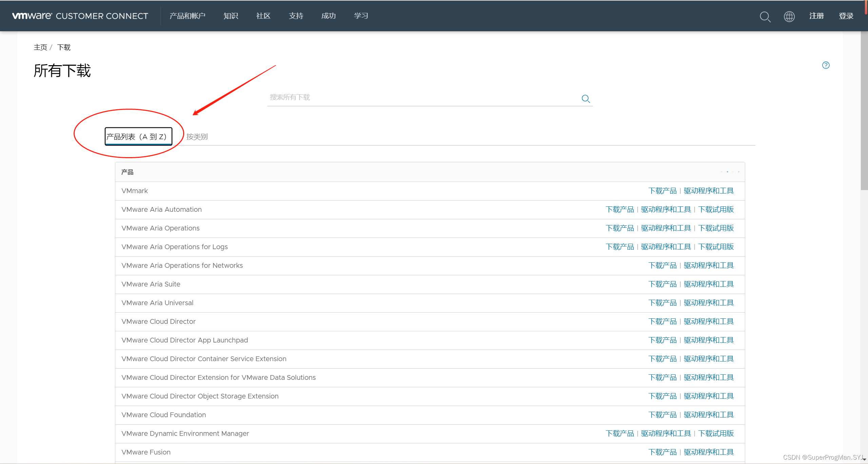Click the 注册 link in header
The image size is (868, 464).
(816, 16)
